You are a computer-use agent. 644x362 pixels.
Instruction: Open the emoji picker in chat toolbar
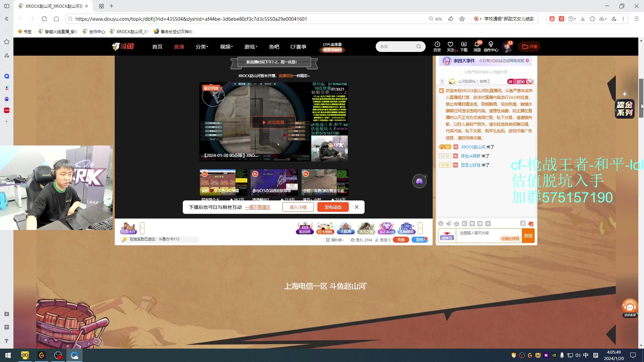(441, 224)
